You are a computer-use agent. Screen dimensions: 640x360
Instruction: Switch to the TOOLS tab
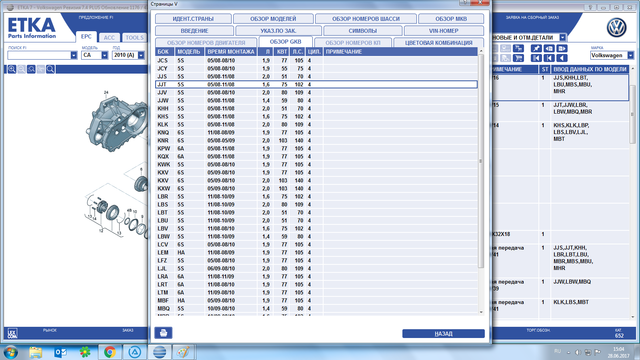pyautogui.click(x=135, y=38)
